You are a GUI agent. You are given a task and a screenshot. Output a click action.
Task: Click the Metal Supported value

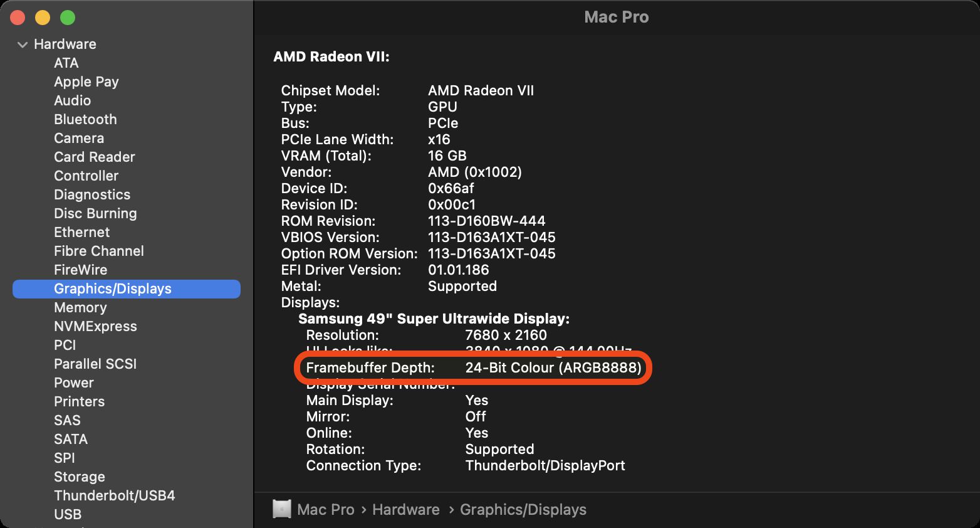tap(462, 287)
